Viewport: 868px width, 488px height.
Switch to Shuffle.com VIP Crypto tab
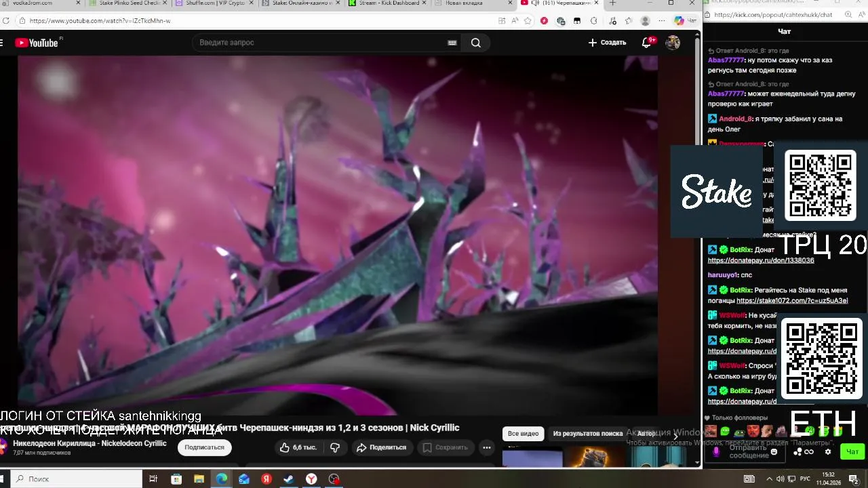click(213, 3)
